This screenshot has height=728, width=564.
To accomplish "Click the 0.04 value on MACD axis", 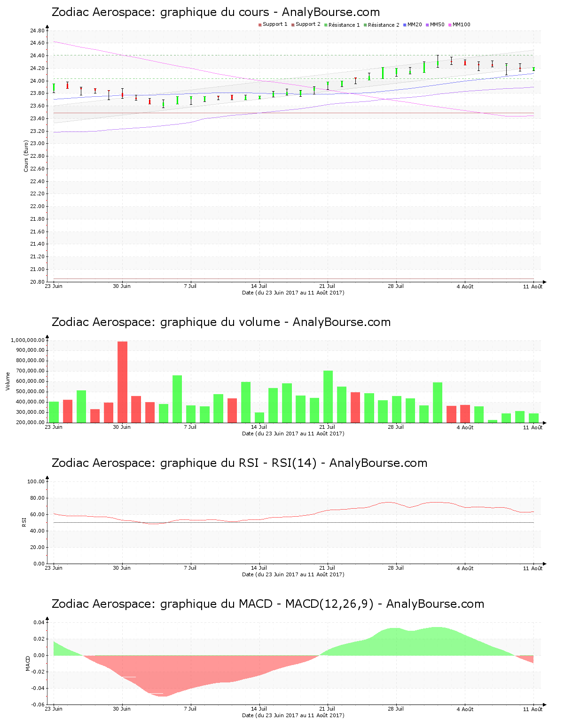I will pos(39,623).
